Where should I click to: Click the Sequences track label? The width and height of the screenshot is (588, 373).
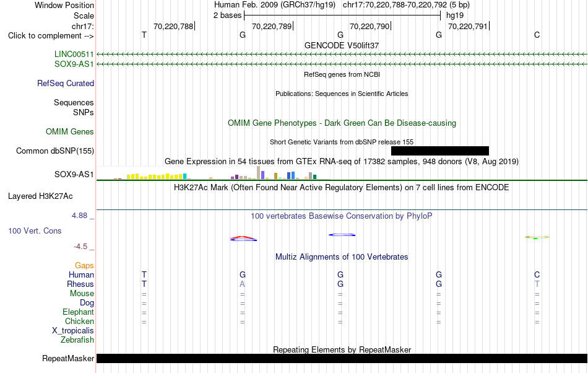[x=74, y=102]
